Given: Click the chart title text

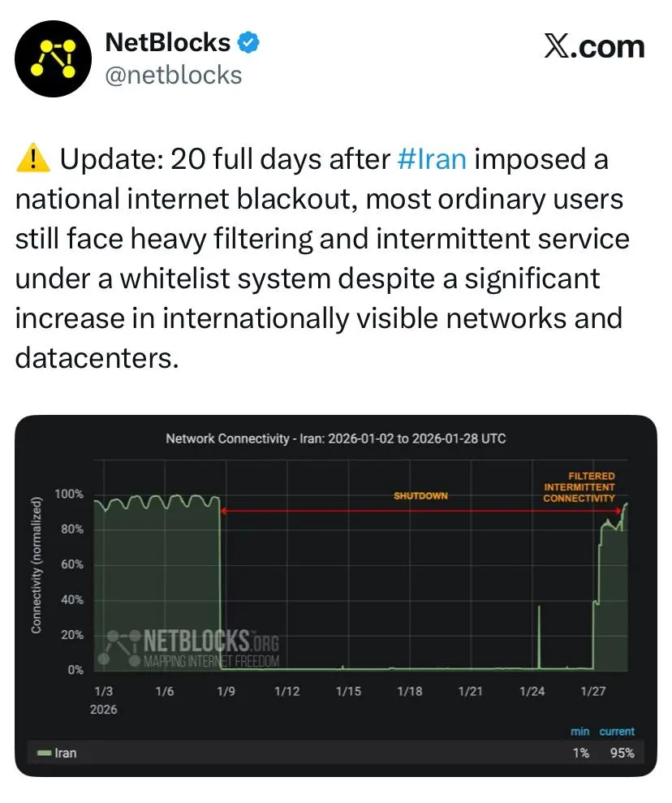Looking at the screenshot, I should (335, 438).
